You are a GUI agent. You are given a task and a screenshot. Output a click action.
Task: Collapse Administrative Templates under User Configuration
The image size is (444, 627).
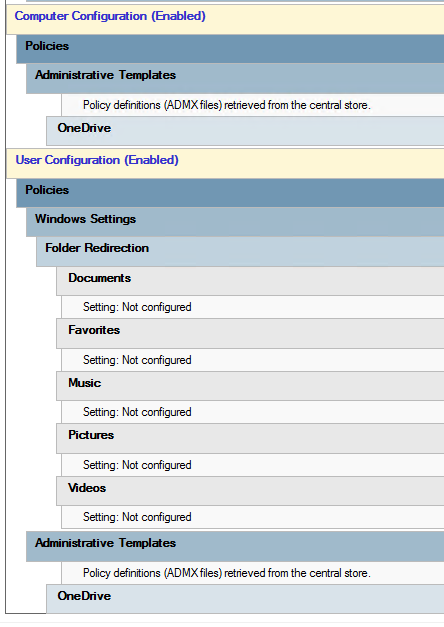tap(235, 546)
